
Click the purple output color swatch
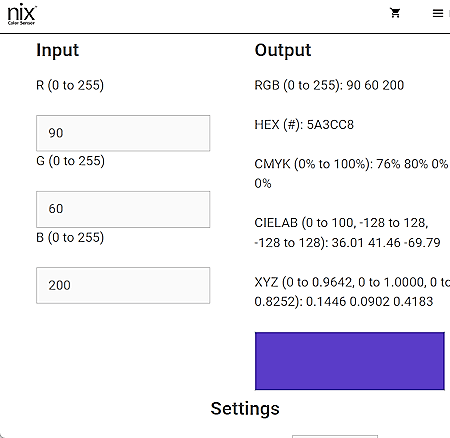pos(350,361)
